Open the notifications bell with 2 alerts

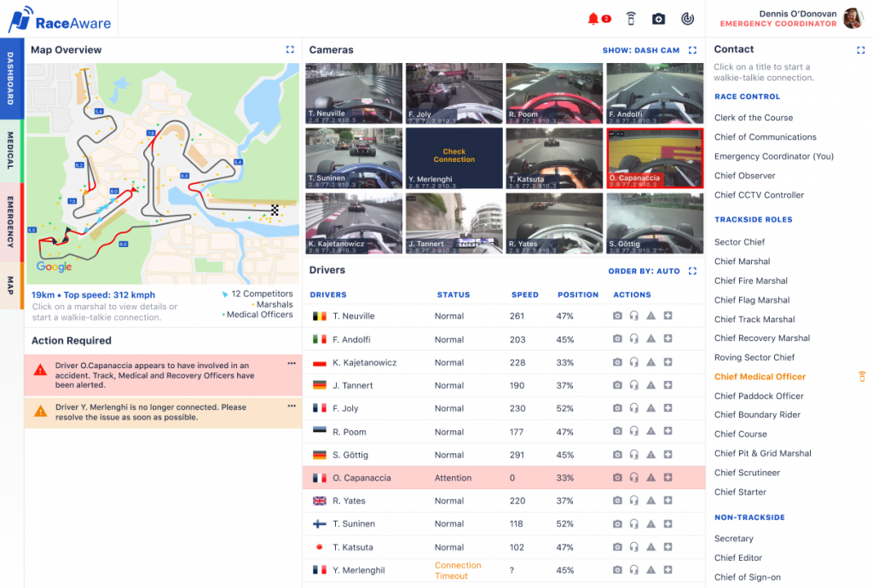(x=595, y=19)
